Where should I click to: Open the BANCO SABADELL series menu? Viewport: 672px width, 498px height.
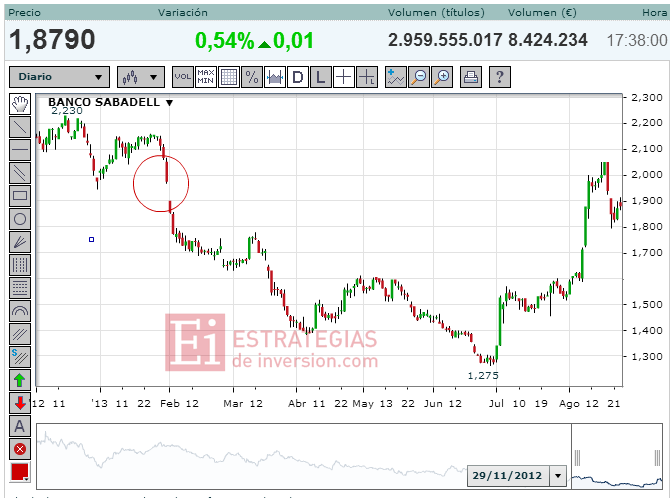(x=169, y=103)
